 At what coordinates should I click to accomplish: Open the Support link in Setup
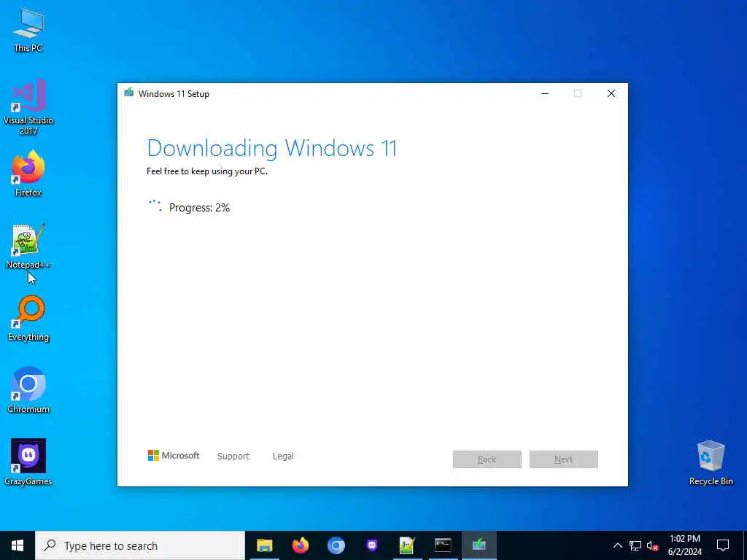[x=233, y=456]
